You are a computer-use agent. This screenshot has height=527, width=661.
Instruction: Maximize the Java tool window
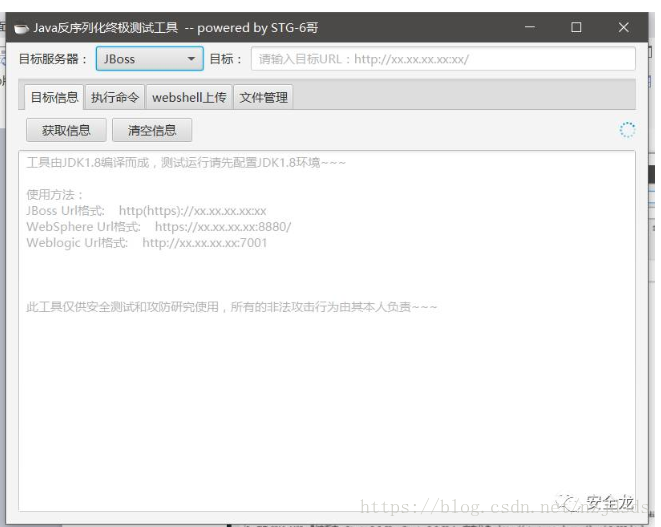576,27
